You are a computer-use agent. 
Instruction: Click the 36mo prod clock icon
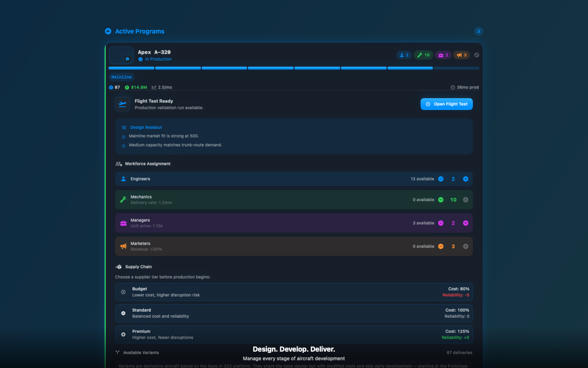click(x=453, y=87)
